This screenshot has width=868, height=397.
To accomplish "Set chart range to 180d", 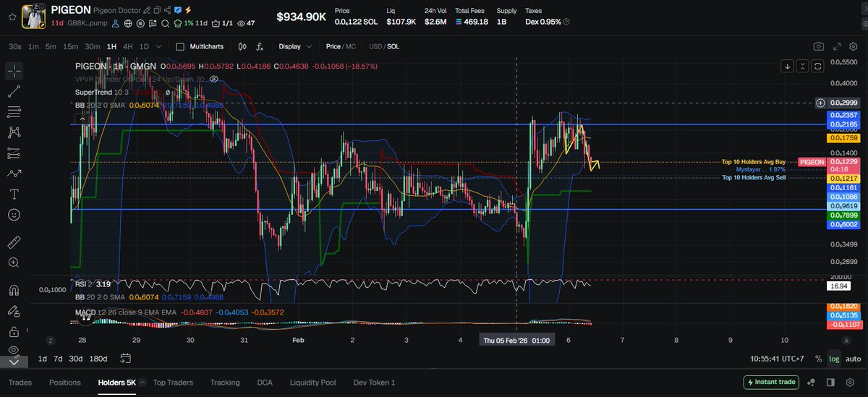I will click(98, 359).
